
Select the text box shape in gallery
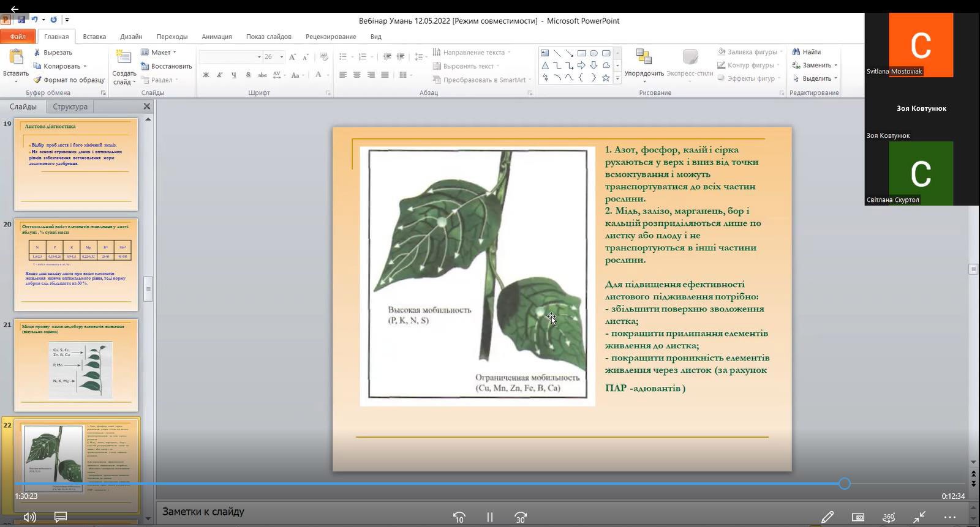click(x=545, y=53)
